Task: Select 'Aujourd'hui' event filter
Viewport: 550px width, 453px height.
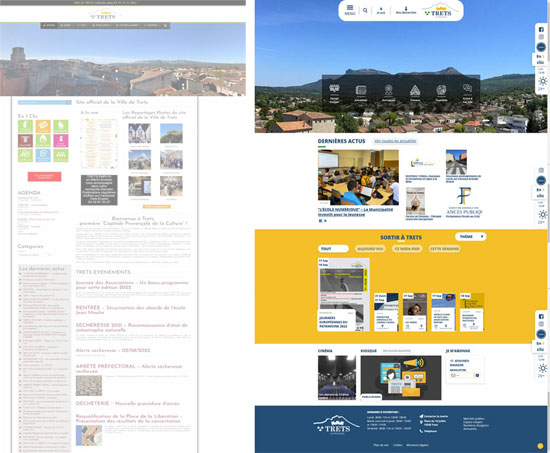Action: coord(370,249)
